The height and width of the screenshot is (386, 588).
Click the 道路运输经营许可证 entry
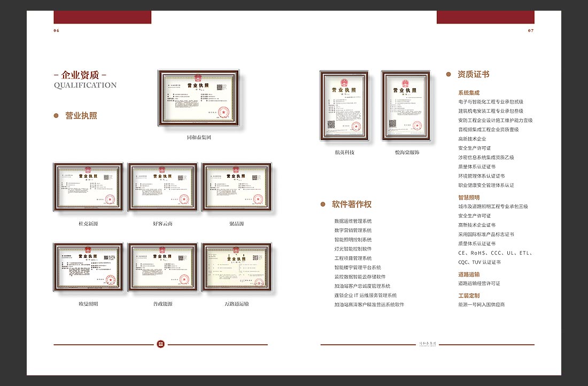pos(478,283)
